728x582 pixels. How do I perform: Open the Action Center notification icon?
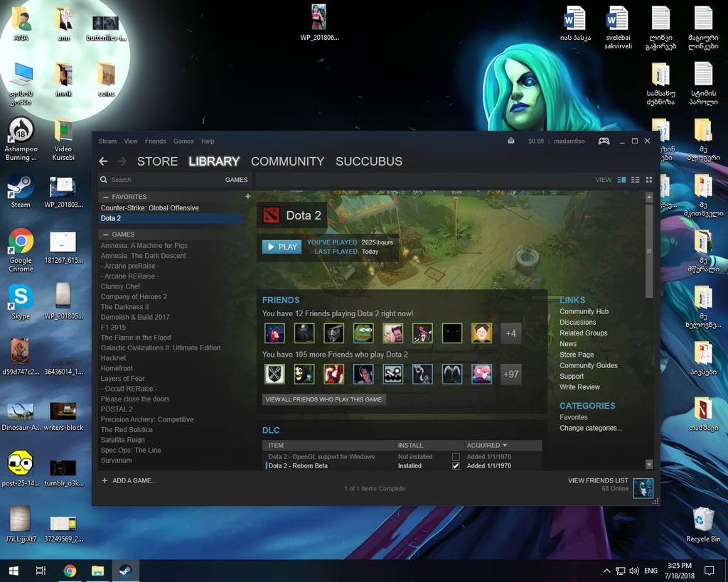pos(709,571)
